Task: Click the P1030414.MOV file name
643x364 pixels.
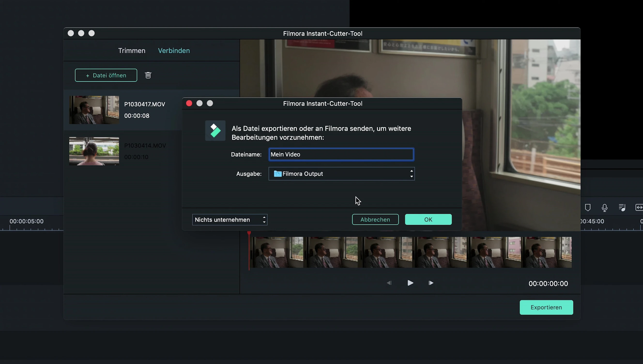Action: point(145,146)
